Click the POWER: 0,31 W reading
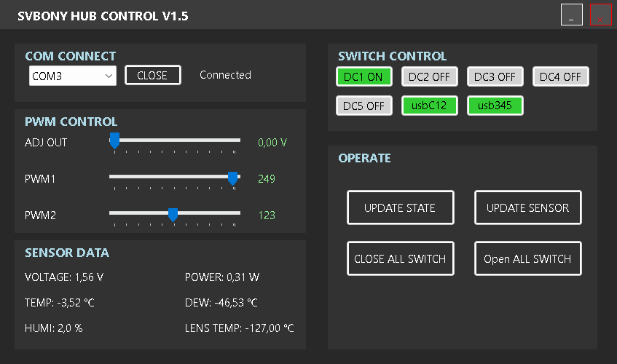The image size is (617, 364). (222, 277)
